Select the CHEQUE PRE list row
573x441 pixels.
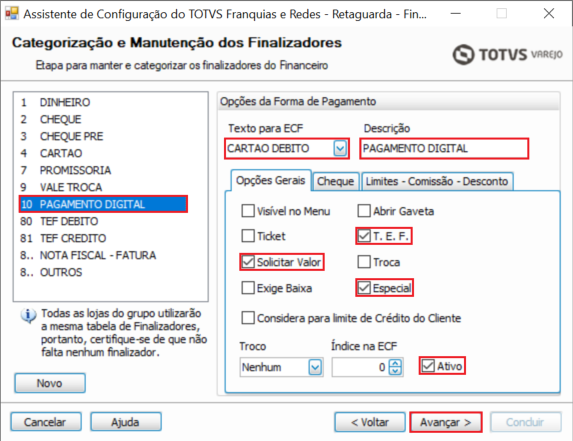(103, 136)
